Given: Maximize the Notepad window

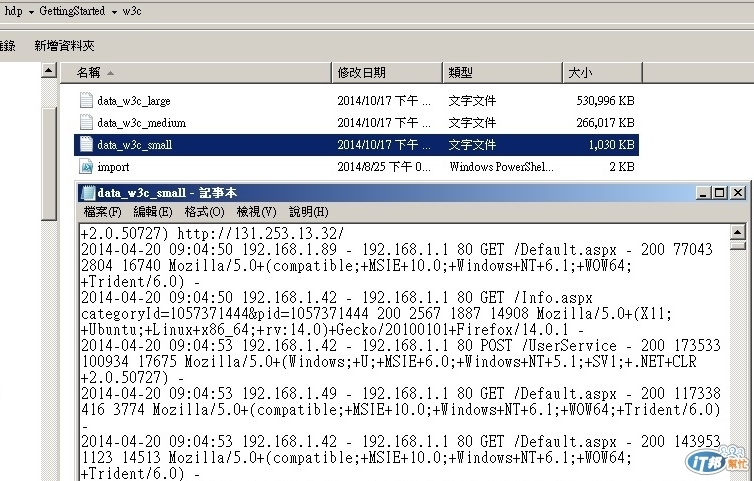Looking at the screenshot, I should [720, 193].
